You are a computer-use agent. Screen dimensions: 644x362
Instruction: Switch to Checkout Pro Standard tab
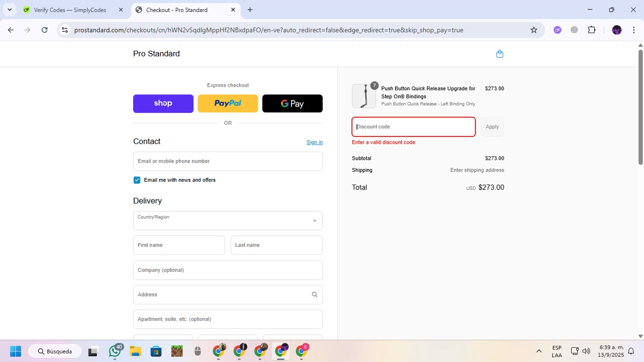tap(185, 10)
